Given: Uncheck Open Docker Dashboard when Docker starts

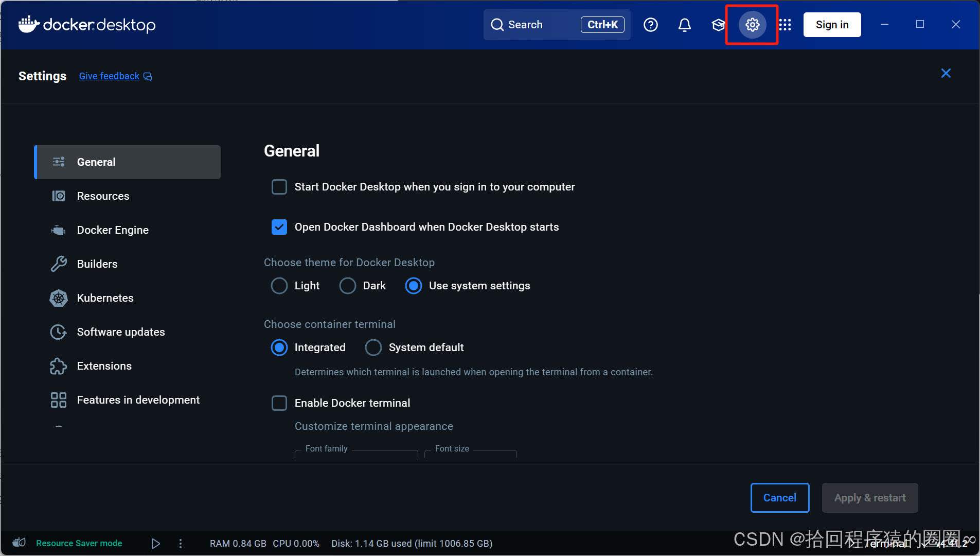Looking at the screenshot, I should (x=279, y=227).
